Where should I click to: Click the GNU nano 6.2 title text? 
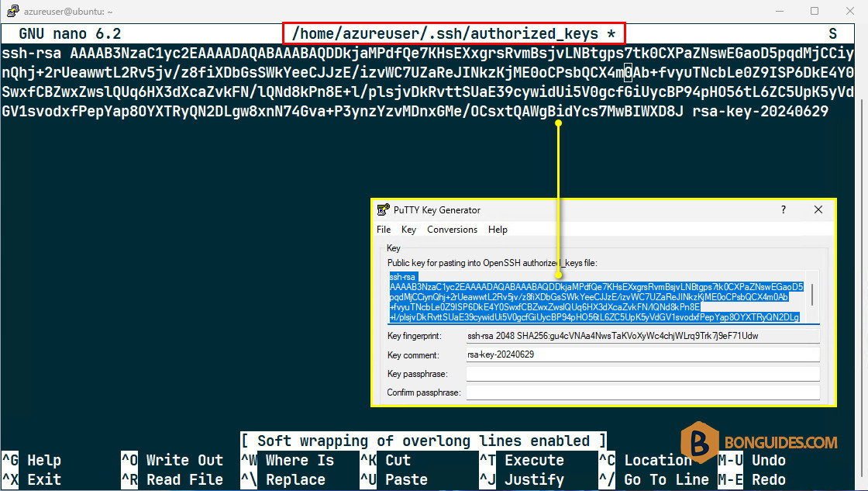(x=70, y=34)
